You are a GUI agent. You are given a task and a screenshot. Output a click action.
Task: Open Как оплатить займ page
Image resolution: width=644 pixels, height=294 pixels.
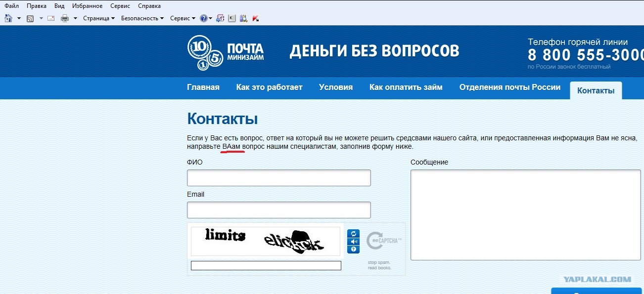pyautogui.click(x=406, y=87)
